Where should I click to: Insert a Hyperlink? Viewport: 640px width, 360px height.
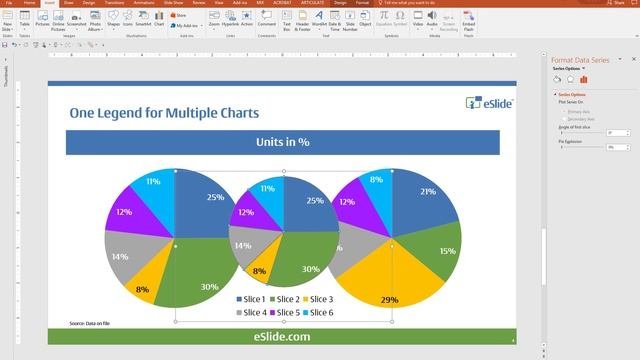click(x=231, y=19)
